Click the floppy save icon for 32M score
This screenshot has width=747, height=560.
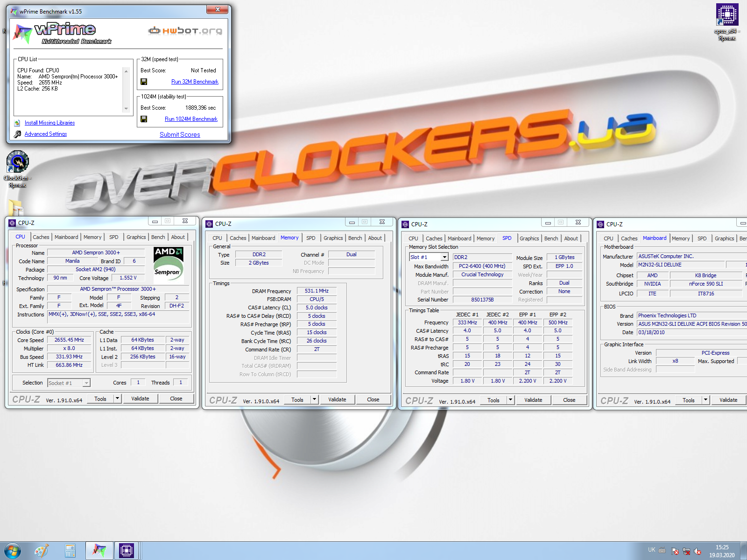[144, 82]
